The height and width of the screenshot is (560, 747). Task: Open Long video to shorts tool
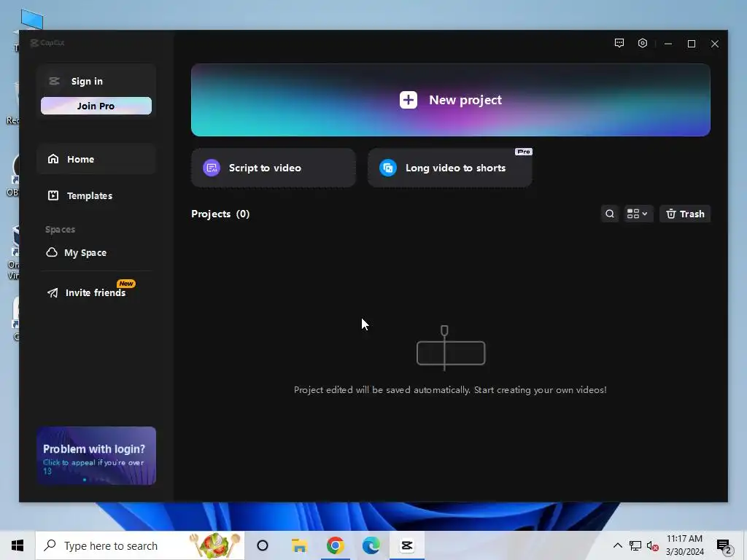tap(449, 168)
